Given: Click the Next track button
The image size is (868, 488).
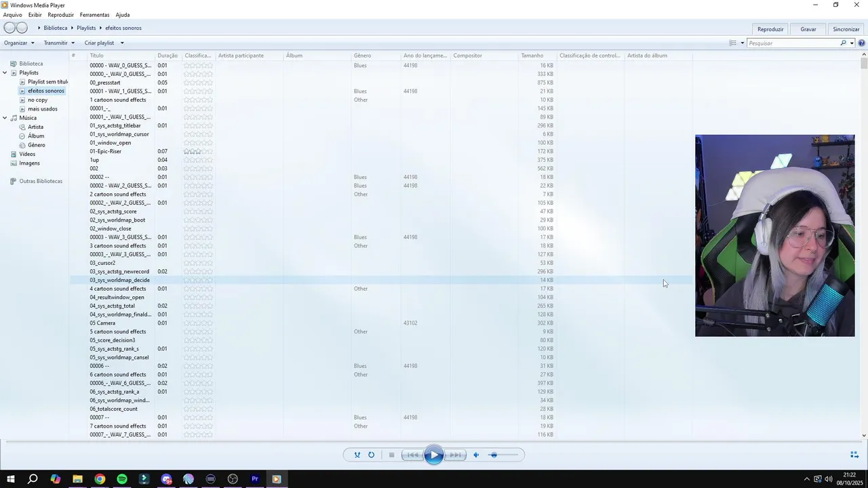Looking at the screenshot, I should click(x=456, y=455).
